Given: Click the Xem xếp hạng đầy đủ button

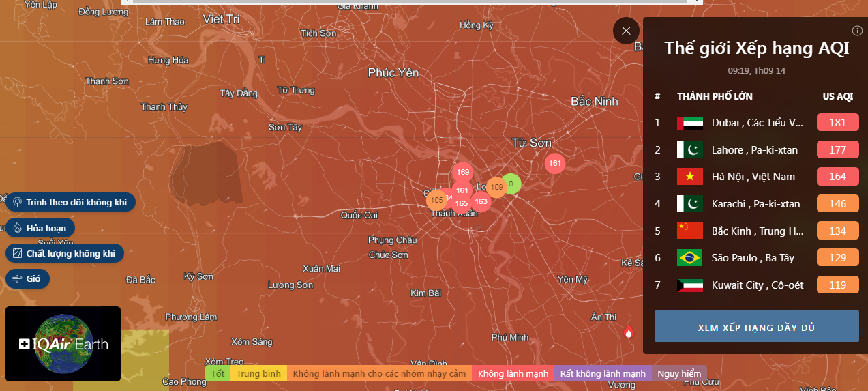Looking at the screenshot, I should (756, 327).
